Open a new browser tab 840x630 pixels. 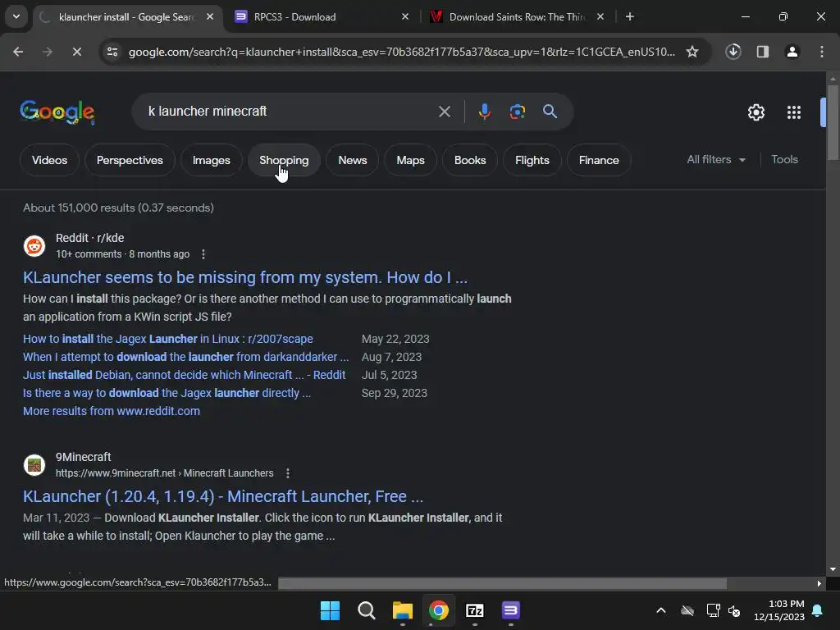(x=630, y=17)
